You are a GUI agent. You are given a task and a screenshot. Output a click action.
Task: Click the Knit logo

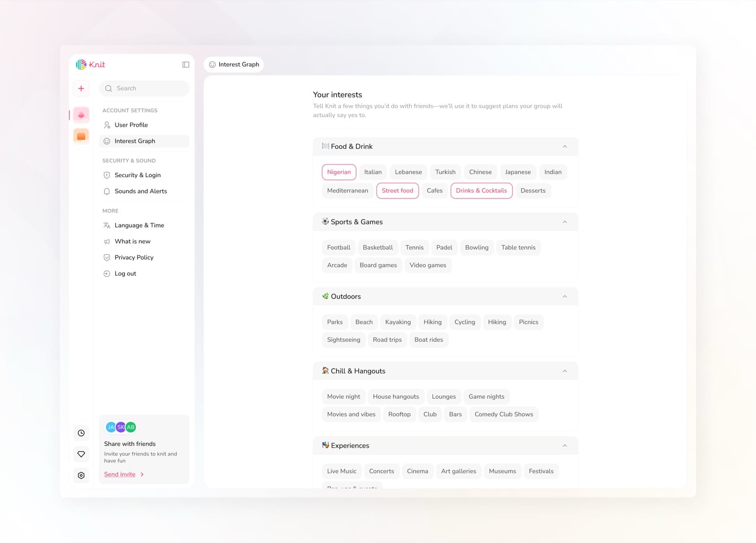tap(90, 64)
